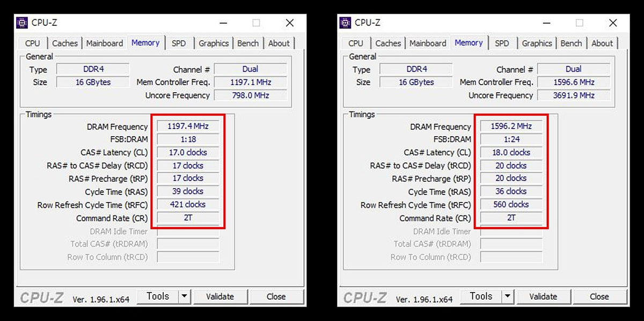Image resolution: width=644 pixels, height=321 pixels.
Task: Click CPU-Z app icon in right window title bar
Action: point(345,23)
